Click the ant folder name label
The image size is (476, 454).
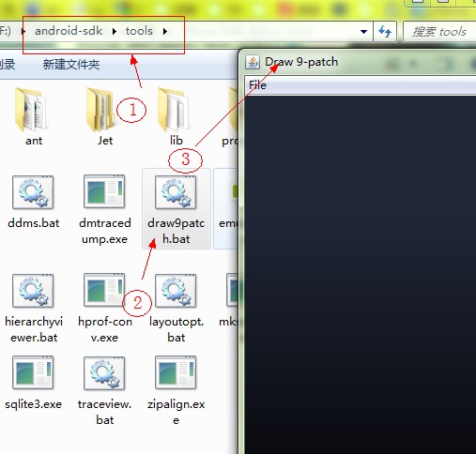coord(34,141)
